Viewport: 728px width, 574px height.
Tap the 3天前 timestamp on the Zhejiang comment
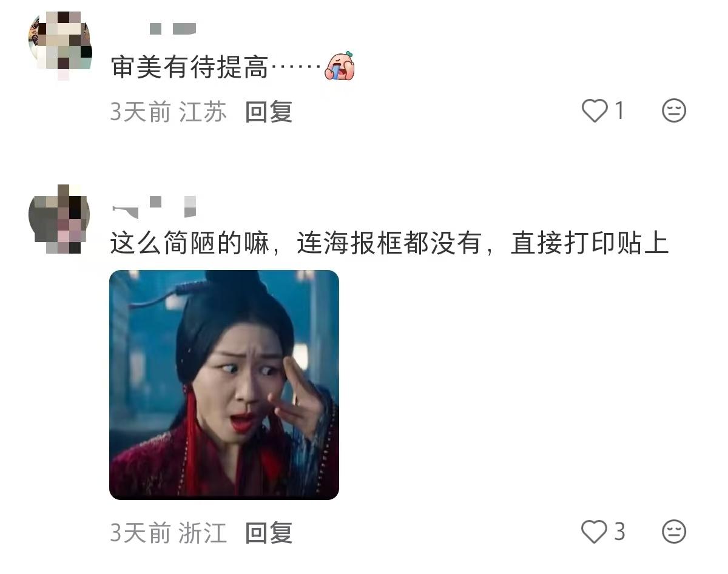pos(140,533)
